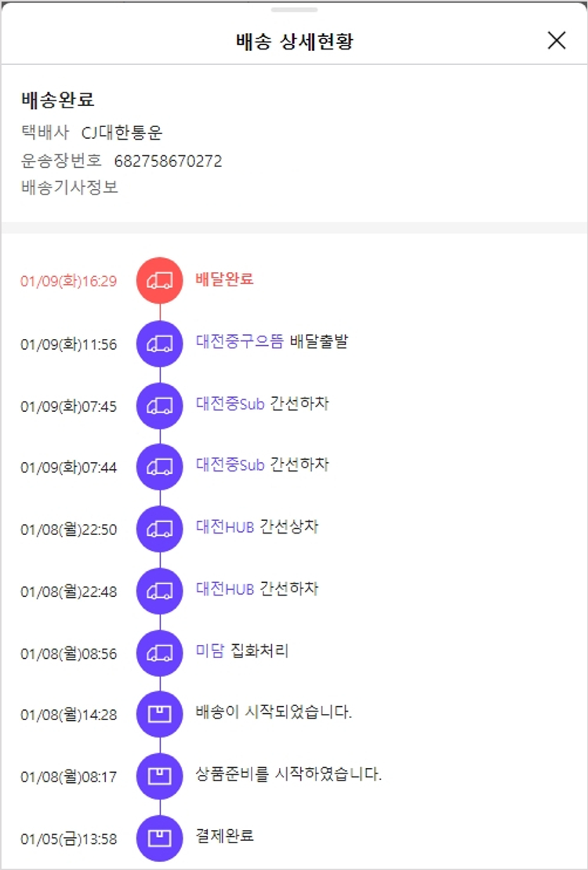Click the 배송기사정보 label
This screenshot has width=588, height=870.
[x=70, y=188]
